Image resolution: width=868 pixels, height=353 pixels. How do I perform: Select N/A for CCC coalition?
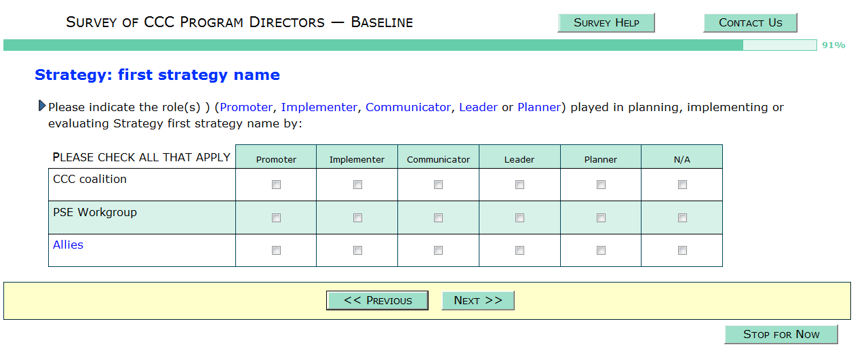point(682,184)
